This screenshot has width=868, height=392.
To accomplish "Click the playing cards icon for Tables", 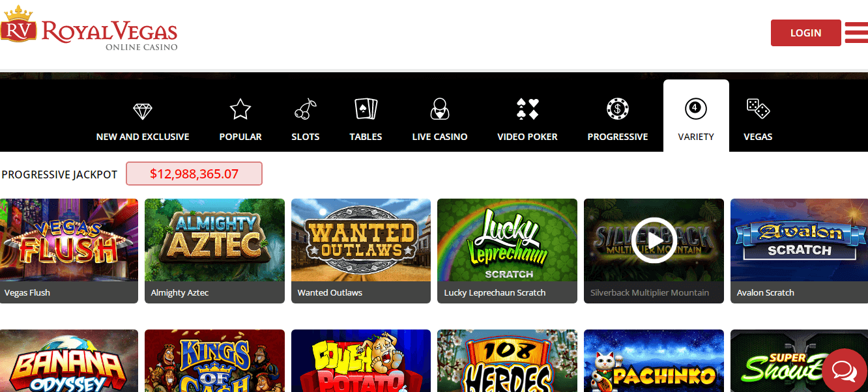I will pyautogui.click(x=366, y=109).
